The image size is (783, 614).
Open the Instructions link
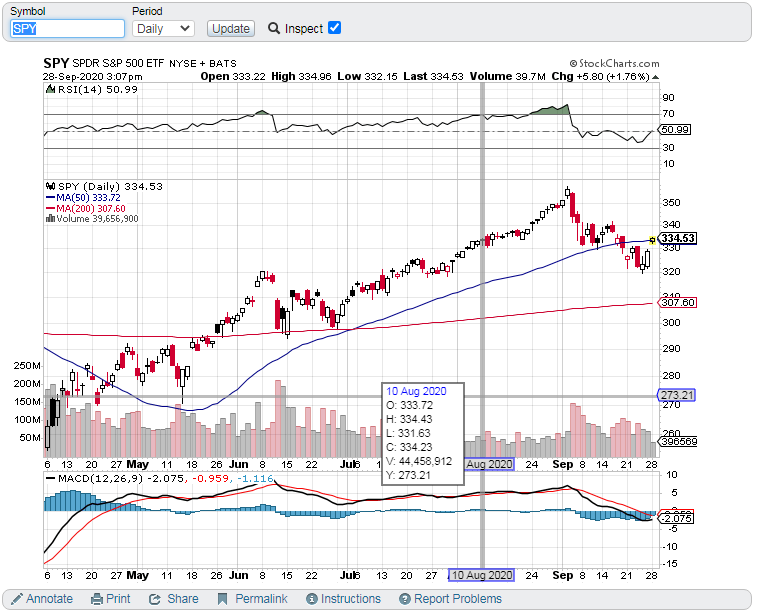[351, 599]
